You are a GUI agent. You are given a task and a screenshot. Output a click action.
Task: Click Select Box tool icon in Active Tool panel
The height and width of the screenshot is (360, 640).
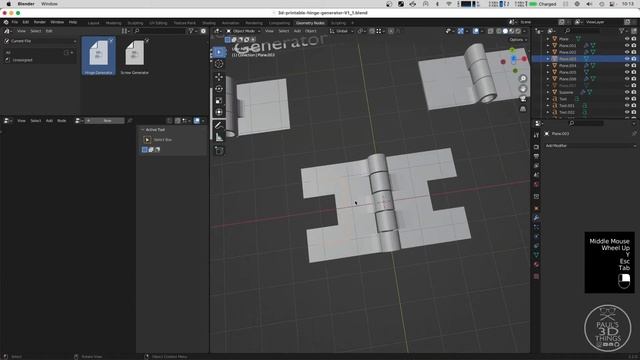click(x=147, y=140)
